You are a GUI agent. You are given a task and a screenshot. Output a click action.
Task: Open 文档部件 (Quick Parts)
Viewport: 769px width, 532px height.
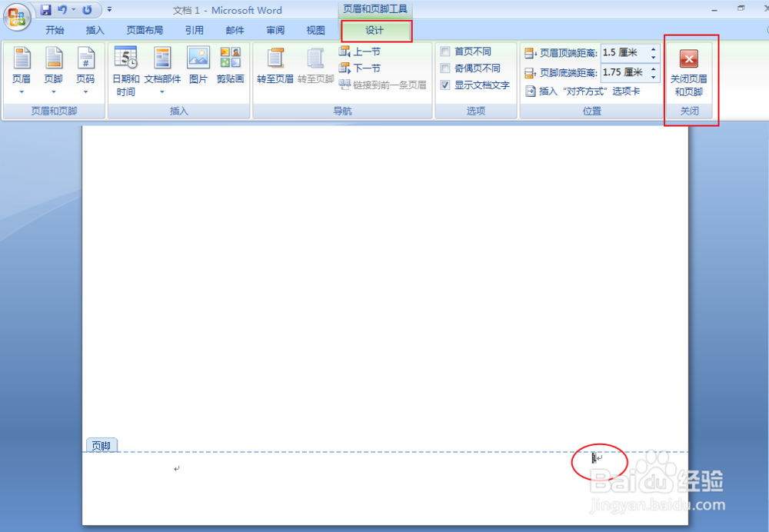pyautogui.click(x=162, y=69)
